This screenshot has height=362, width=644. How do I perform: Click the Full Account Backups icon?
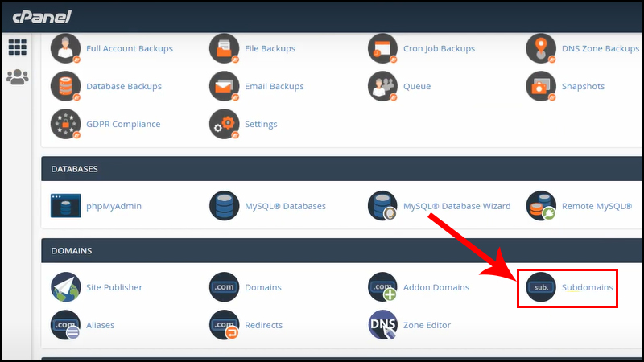[x=66, y=48]
